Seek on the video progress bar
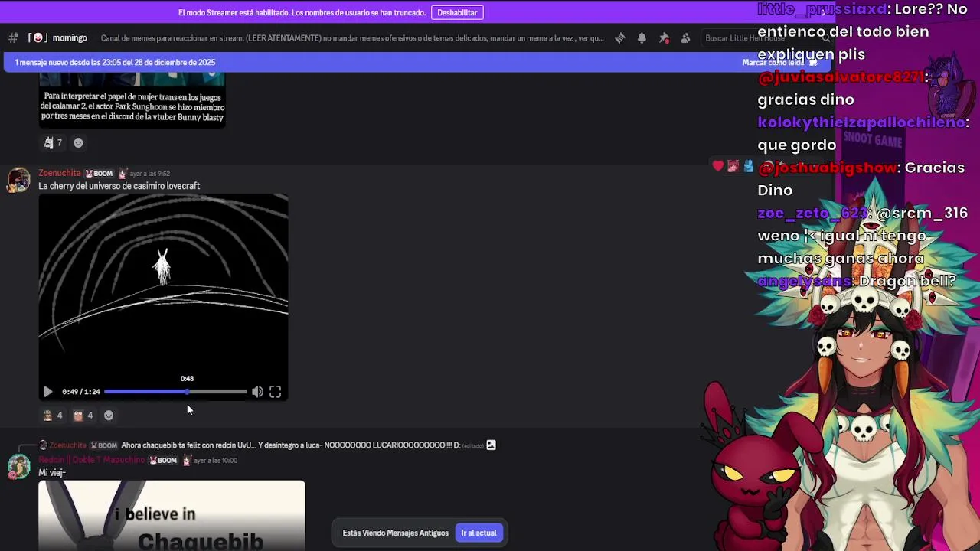This screenshot has width=980, height=551. point(175,392)
